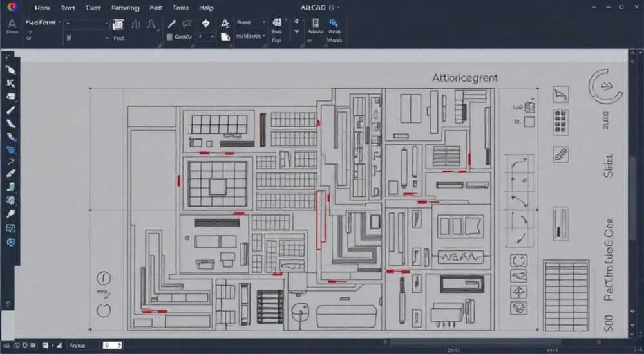This screenshot has width=644, height=354.
Task: Open the small dropdown under the diamond icon
Action: tap(206, 37)
